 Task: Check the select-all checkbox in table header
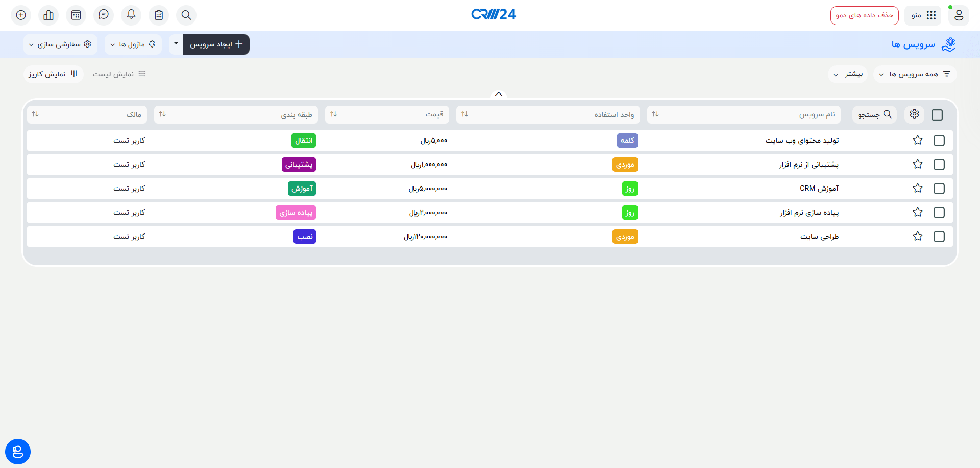[x=937, y=115]
